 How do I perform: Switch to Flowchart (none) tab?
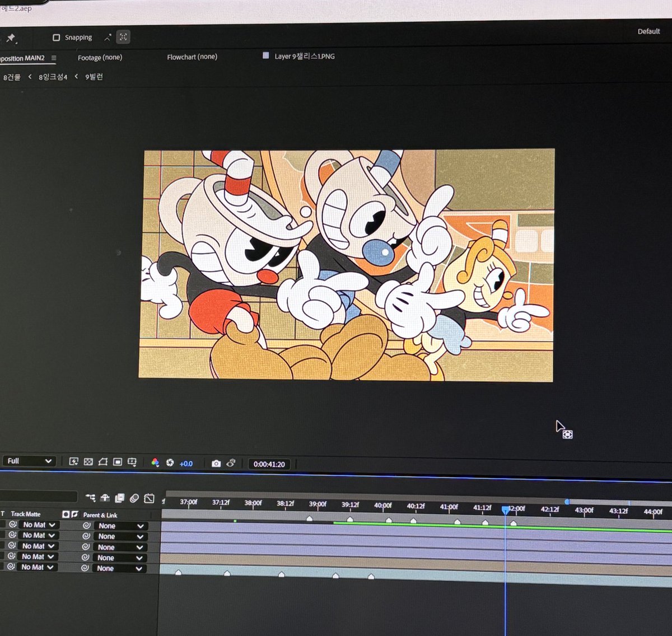pos(192,57)
